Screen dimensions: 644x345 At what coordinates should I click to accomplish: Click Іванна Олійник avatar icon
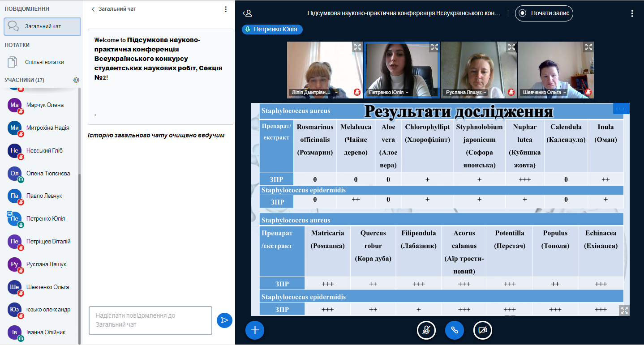coord(15,332)
